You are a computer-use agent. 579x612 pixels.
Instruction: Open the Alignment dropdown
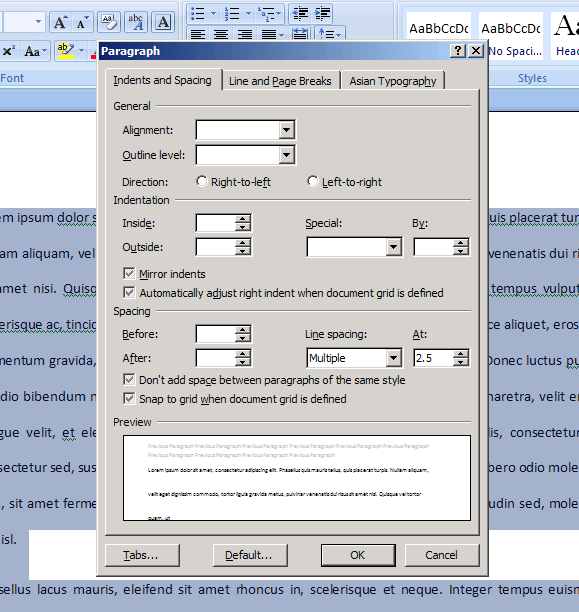pyautogui.click(x=286, y=130)
